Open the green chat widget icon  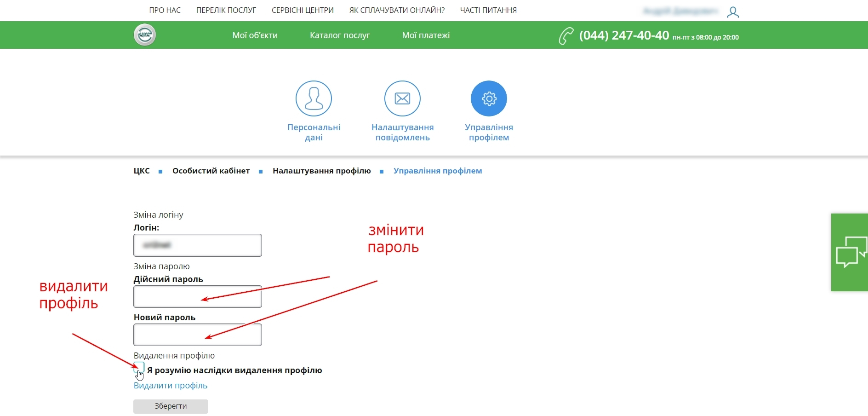850,252
